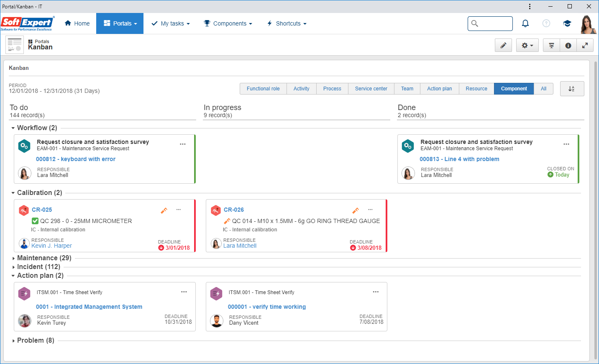This screenshot has width=599, height=364.
Task: Click the help question mark icon
Action: pos(546,23)
